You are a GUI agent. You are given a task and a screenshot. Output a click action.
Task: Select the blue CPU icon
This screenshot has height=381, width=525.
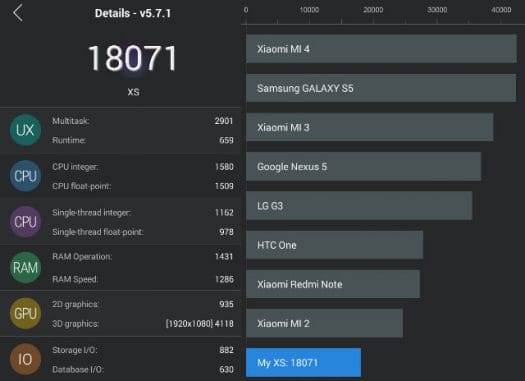pos(25,176)
